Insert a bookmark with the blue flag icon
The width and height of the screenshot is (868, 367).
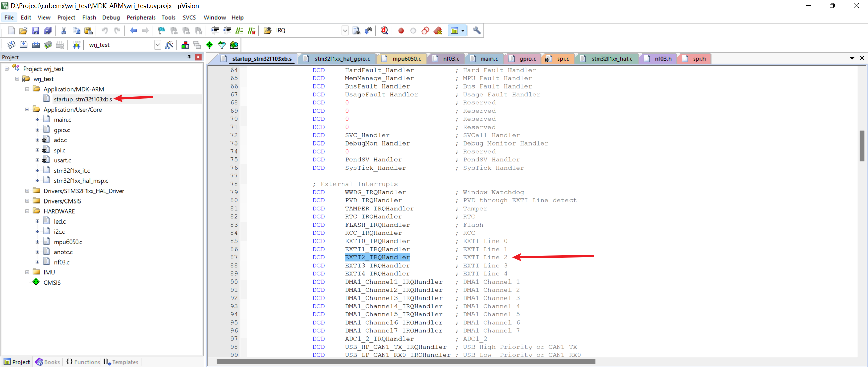click(x=161, y=31)
